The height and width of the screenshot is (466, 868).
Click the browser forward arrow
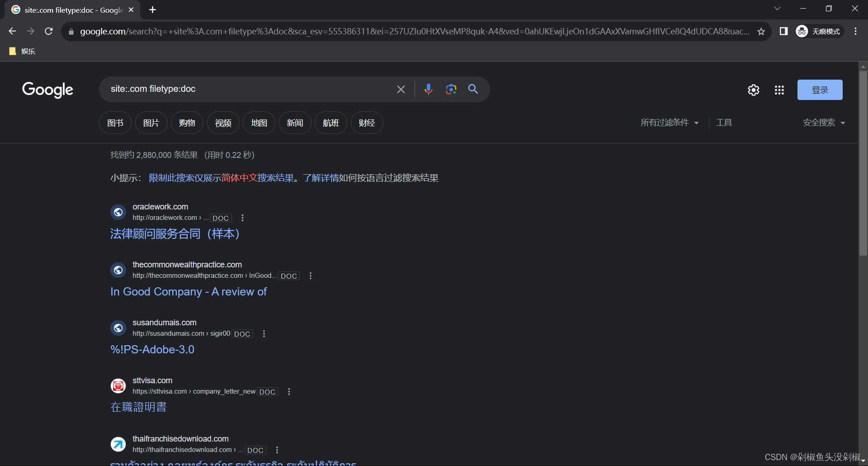click(30, 31)
